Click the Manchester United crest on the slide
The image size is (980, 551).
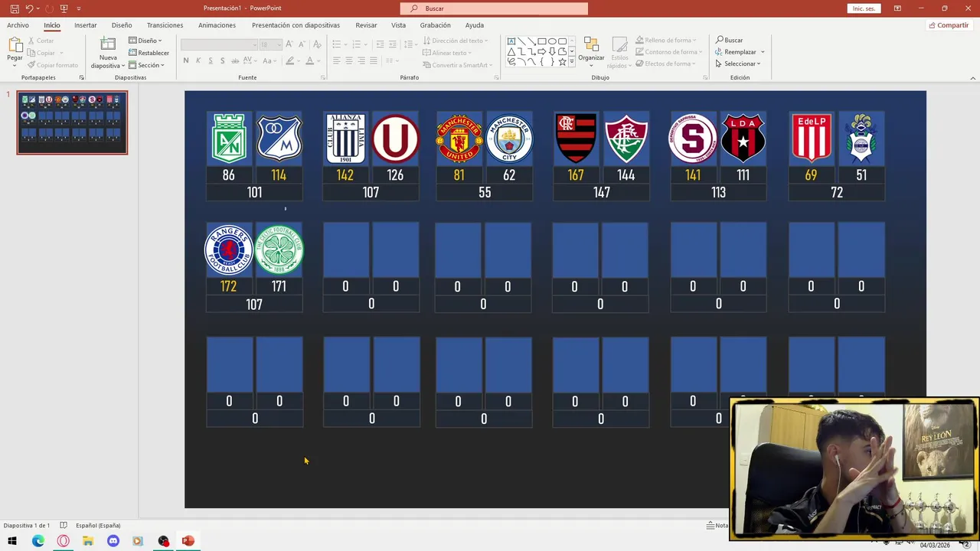(x=459, y=139)
